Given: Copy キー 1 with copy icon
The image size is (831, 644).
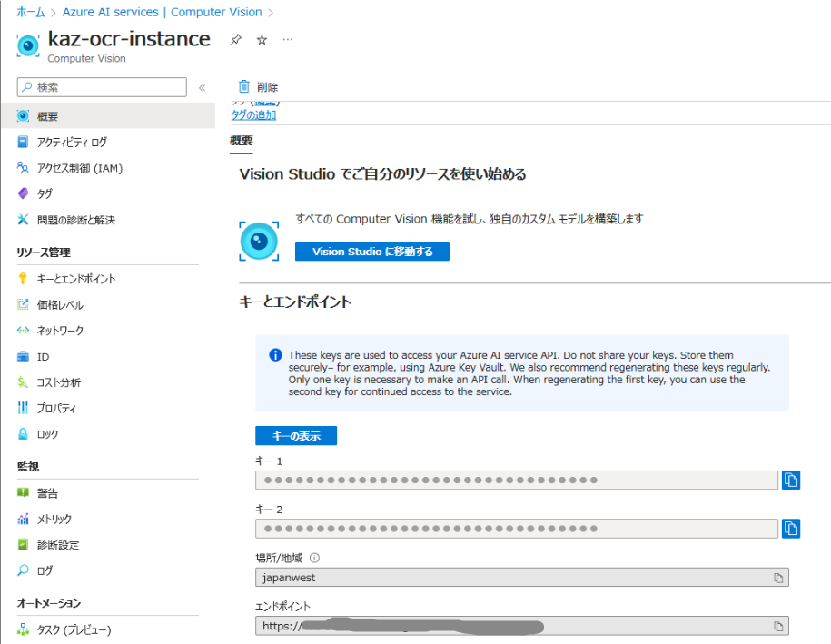Looking at the screenshot, I should (x=791, y=481).
